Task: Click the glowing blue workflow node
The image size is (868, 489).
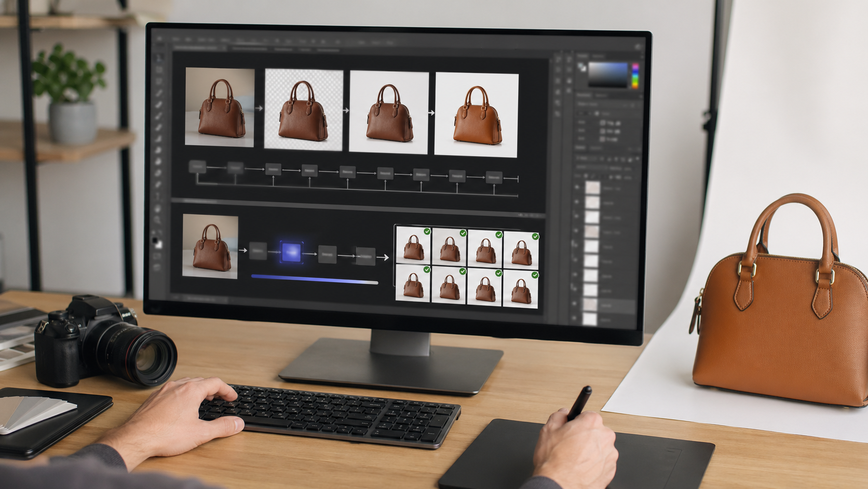Action: (x=291, y=252)
